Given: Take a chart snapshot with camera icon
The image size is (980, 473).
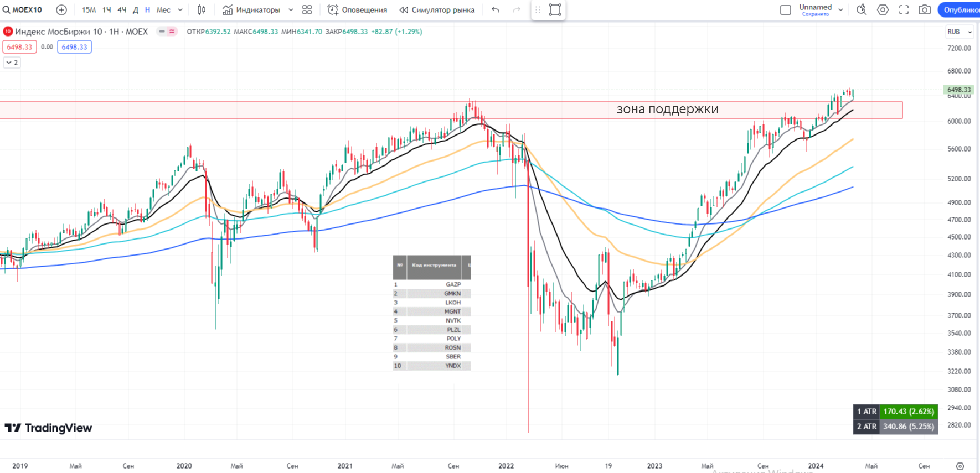Looking at the screenshot, I should tap(925, 10).
